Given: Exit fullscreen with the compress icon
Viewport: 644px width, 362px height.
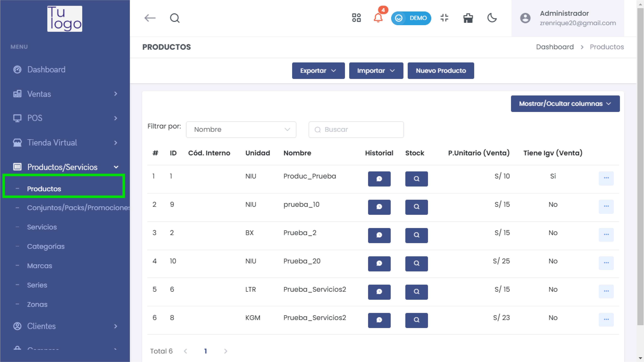Looking at the screenshot, I should (x=444, y=18).
